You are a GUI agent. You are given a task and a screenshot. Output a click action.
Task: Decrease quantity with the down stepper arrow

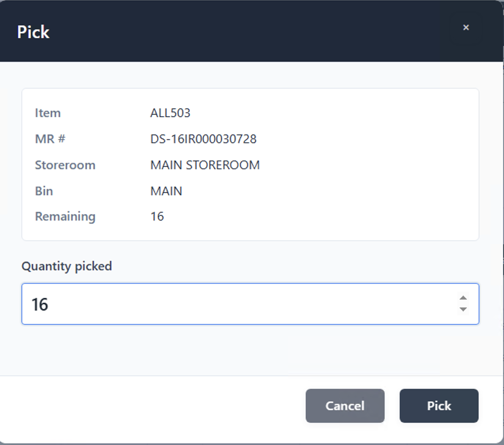tap(463, 309)
